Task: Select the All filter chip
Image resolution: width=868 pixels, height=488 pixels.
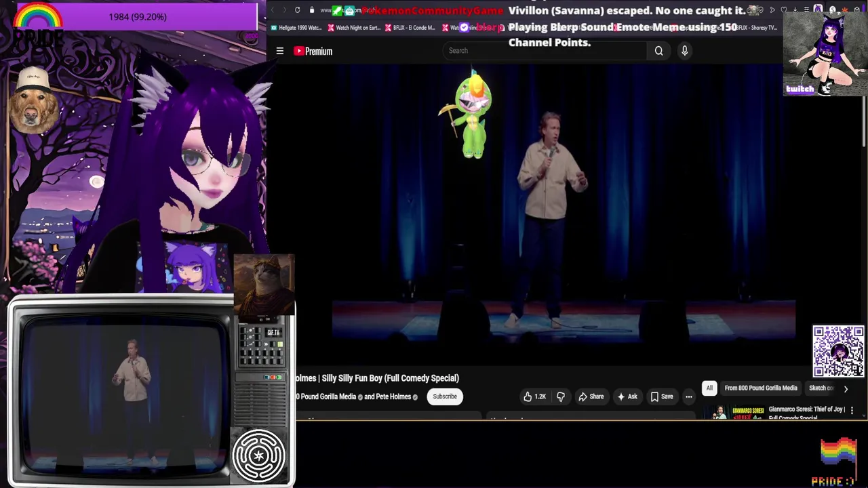Action: (x=709, y=388)
